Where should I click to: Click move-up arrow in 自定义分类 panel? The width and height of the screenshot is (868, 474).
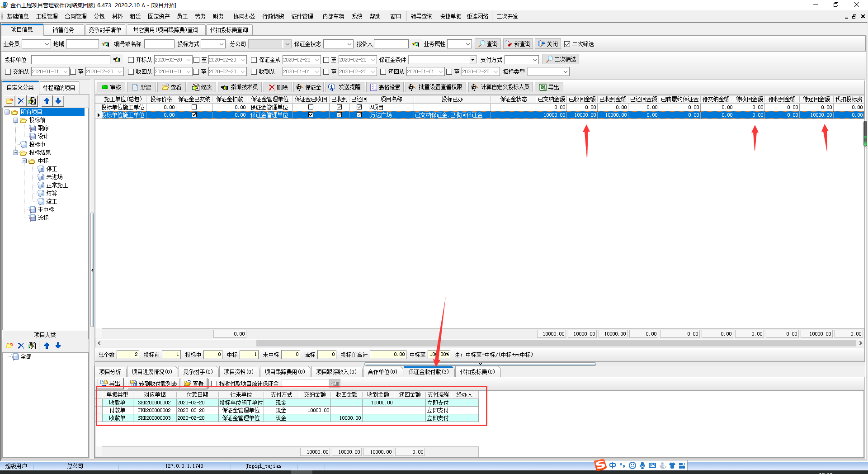tap(47, 101)
